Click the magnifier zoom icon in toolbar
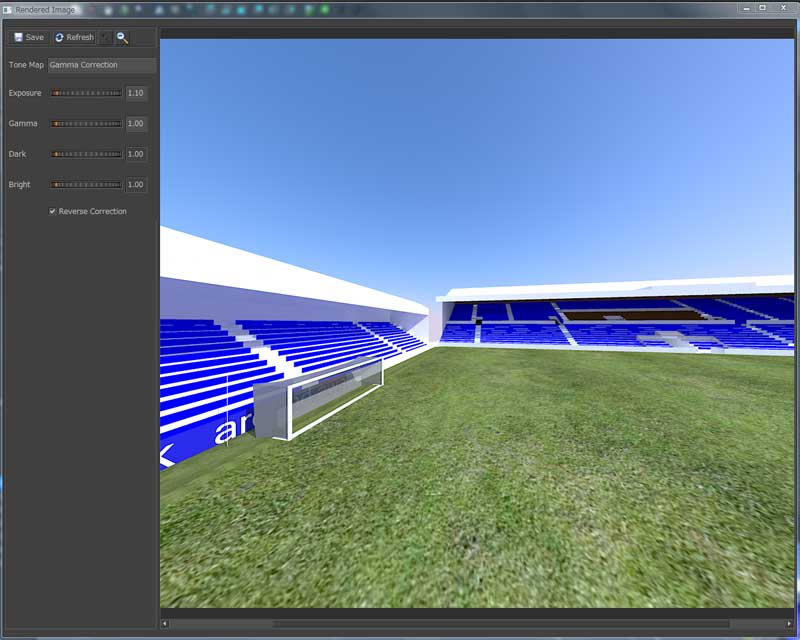The image size is (800, 640). coord(122,37)
